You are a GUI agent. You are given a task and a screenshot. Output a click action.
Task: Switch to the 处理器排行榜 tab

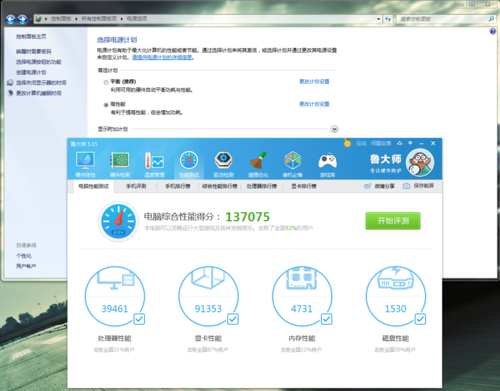(262, 186)
